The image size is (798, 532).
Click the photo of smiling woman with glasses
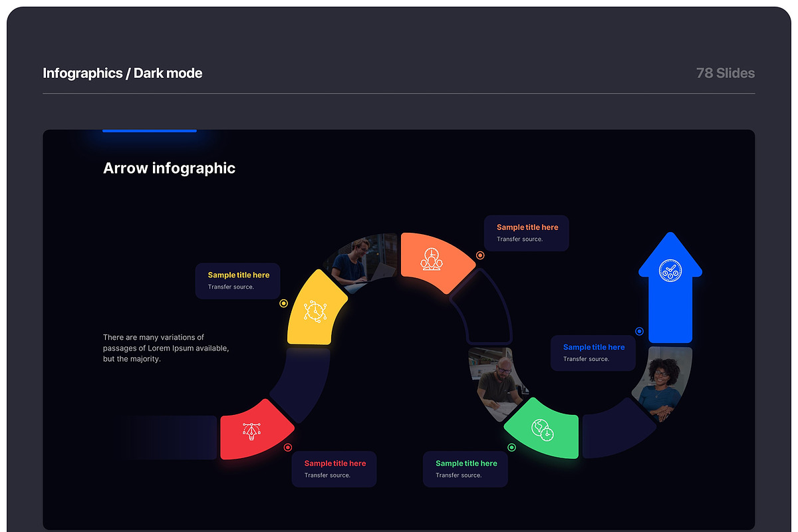click(662, 384)
